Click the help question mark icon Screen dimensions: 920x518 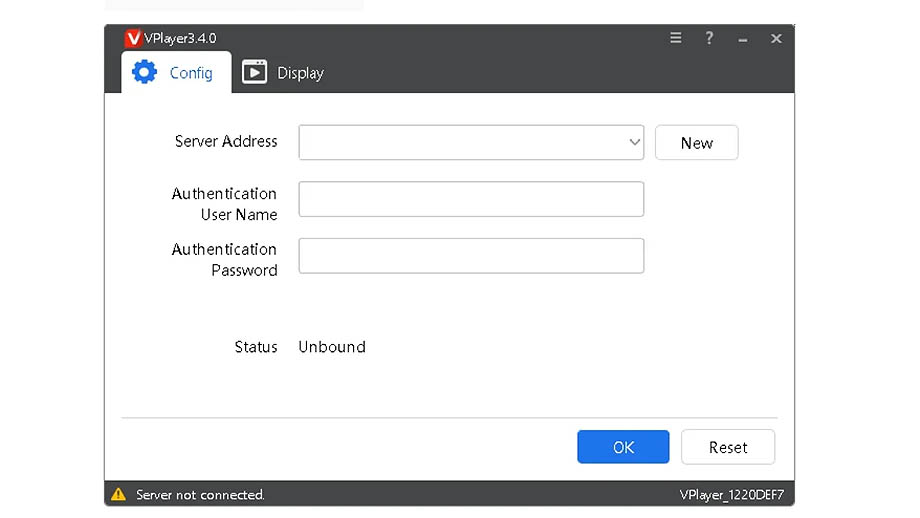pyautogui.click(x=709, y=38)
